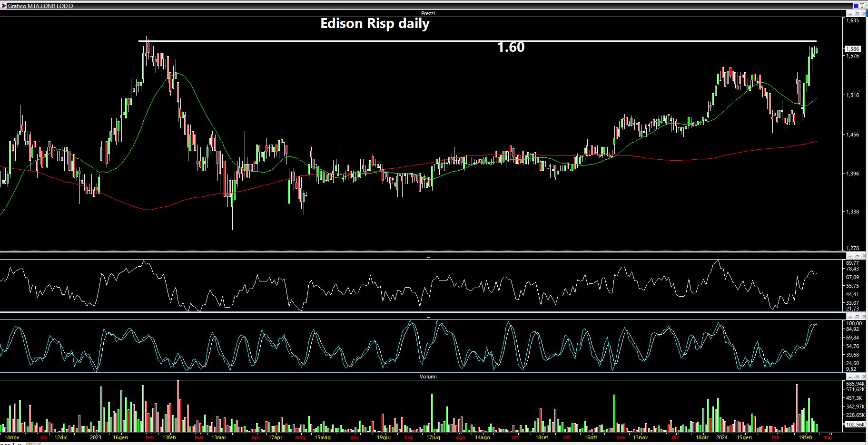Click the '18set' date label

(x=542, y=437)
